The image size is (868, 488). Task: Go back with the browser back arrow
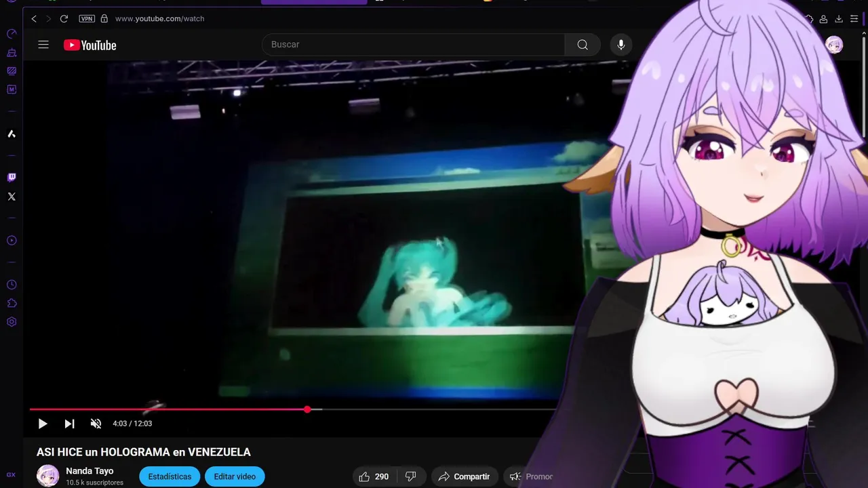click(x=34, y=19)
